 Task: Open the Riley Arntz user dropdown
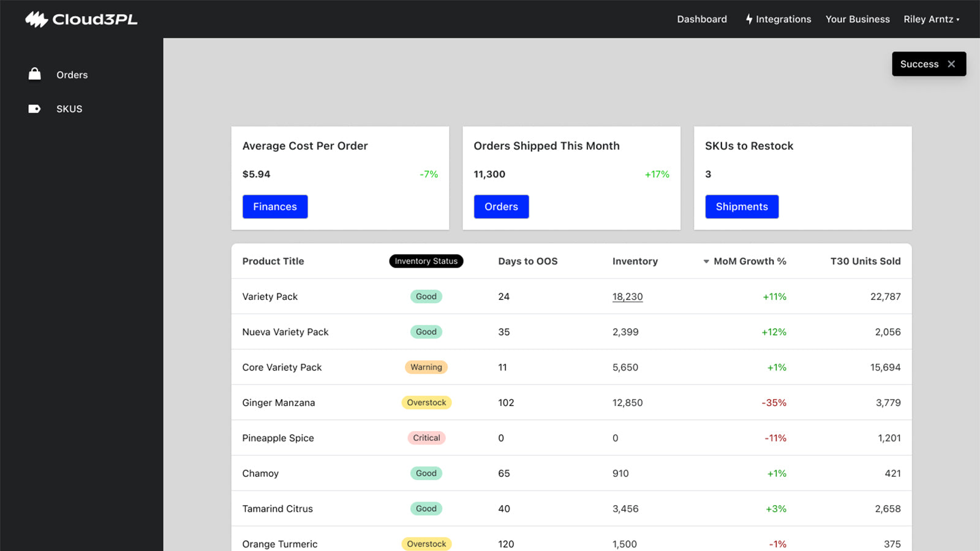931,20
